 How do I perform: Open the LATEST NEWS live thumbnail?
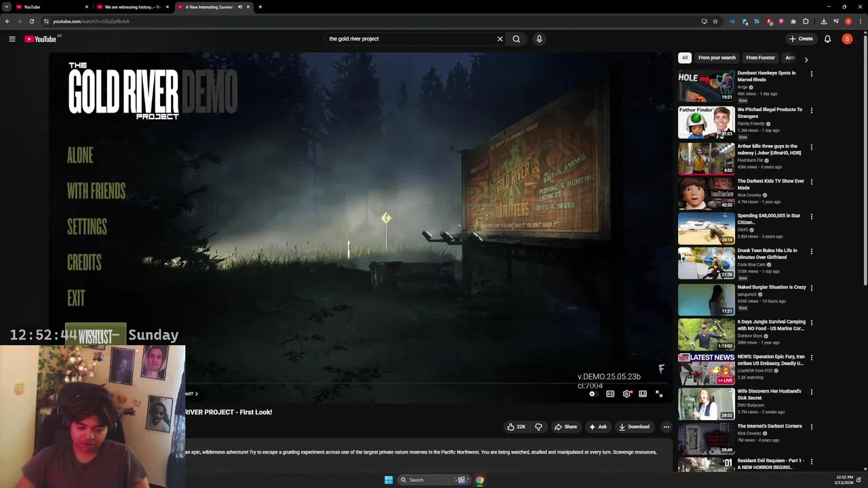(x=706, y=369)
